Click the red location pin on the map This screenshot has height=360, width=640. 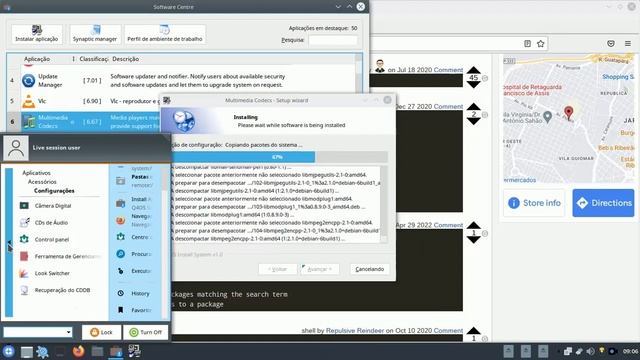point(569,112)
